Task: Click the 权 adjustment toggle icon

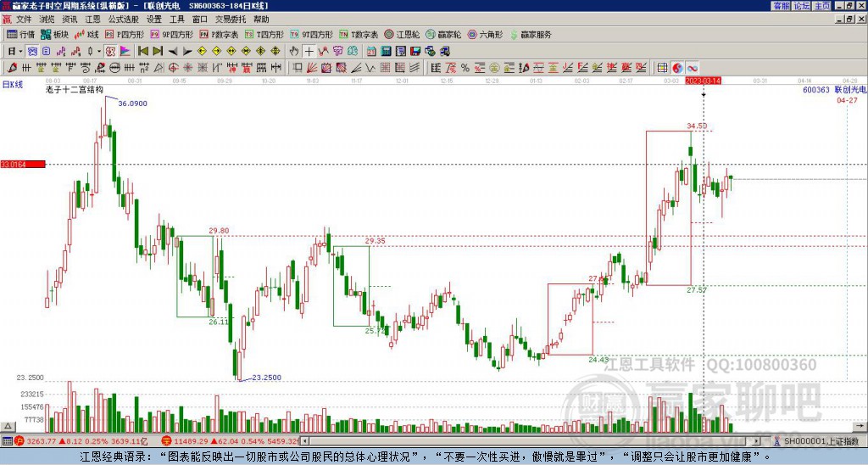Action: coord(110,51)
